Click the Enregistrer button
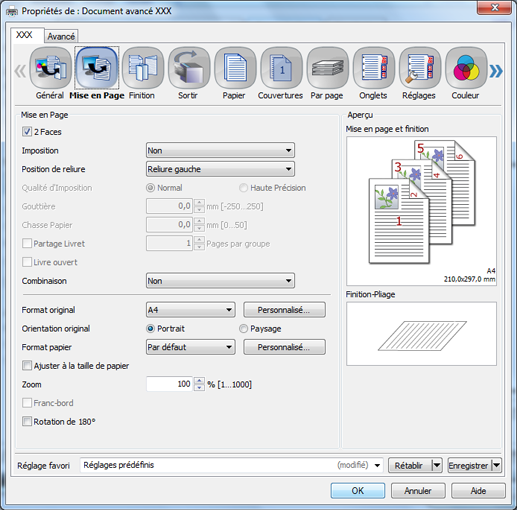Screen dimensions: 517x510 pyautogui.click(x=468, y=465)
